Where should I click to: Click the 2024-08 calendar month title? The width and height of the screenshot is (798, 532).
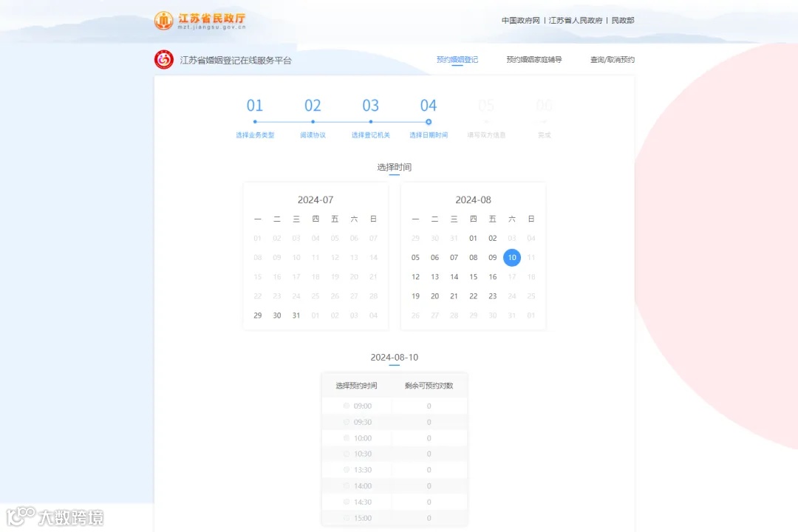click(x=474, y=200)
